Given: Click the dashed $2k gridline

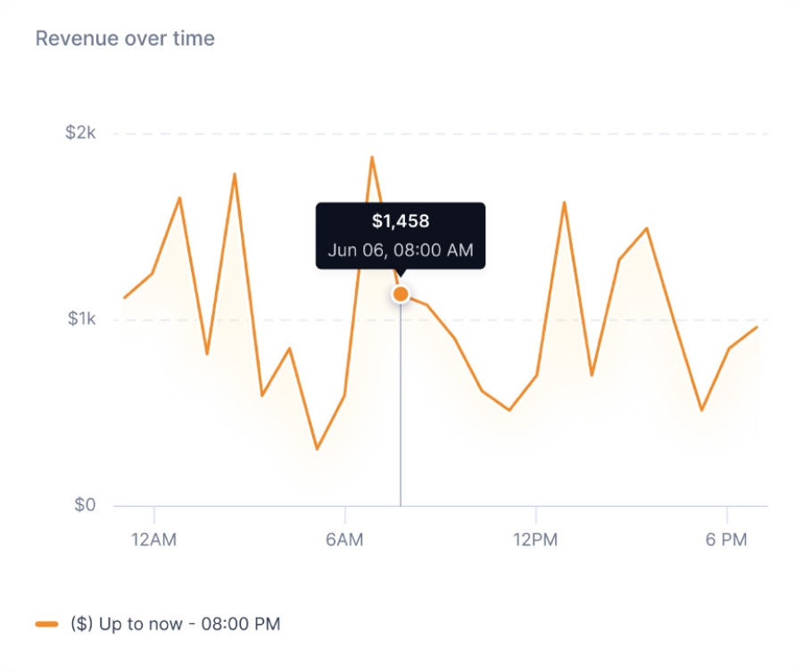Looking at the screenshot, I should [x=535, y=134].
